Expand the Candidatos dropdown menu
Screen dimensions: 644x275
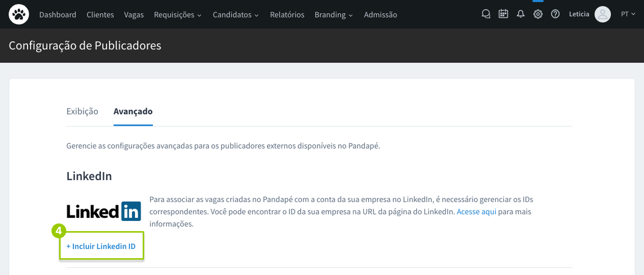(235, 15)
